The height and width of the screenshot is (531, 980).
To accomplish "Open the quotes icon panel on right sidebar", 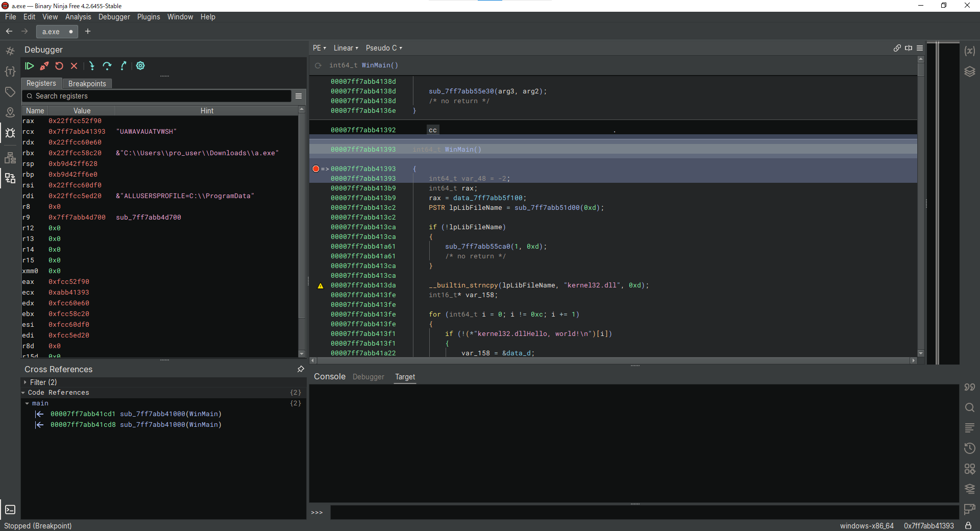I will tap(970, 387).
